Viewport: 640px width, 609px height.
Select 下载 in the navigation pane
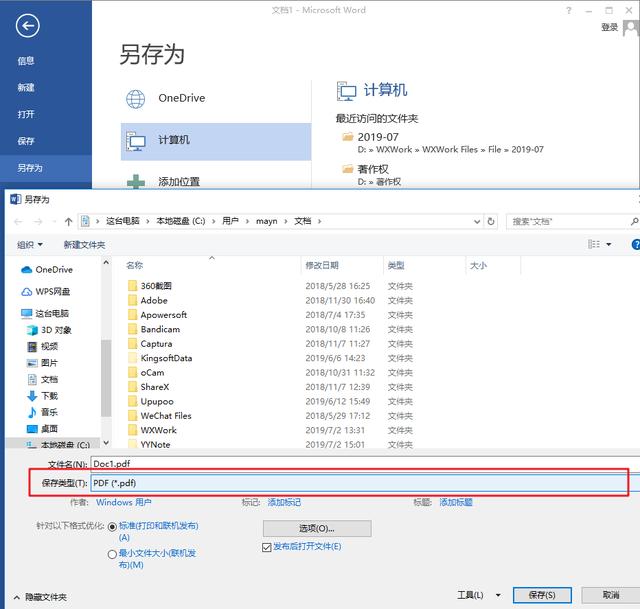tap(42, 396)
